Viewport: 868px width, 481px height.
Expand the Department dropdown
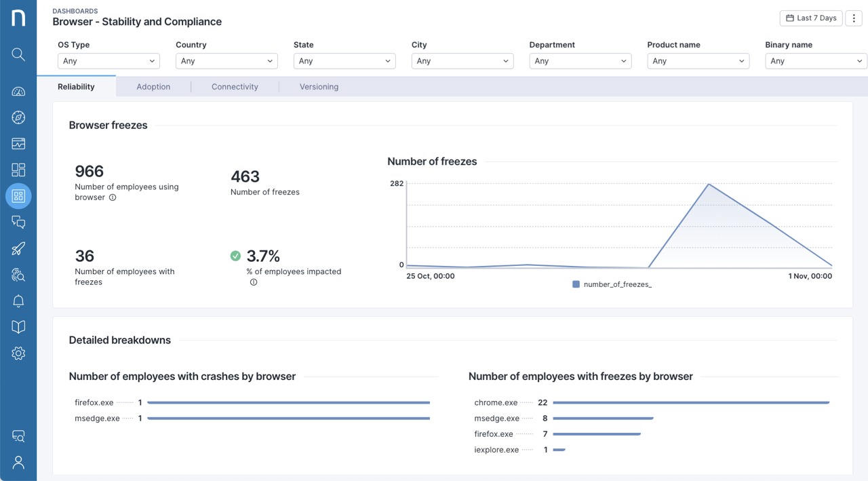tap(580, 61)
